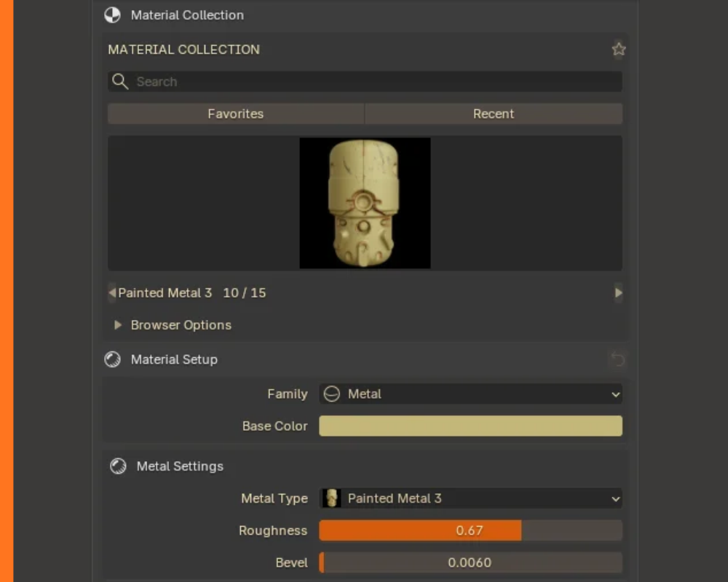The image size is (728, 582).
Task: Click the Material Setup header label
Action: pos(174,359)
